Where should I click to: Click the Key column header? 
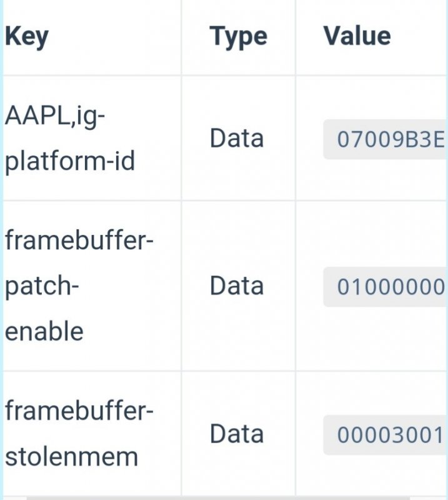point(26,36)
